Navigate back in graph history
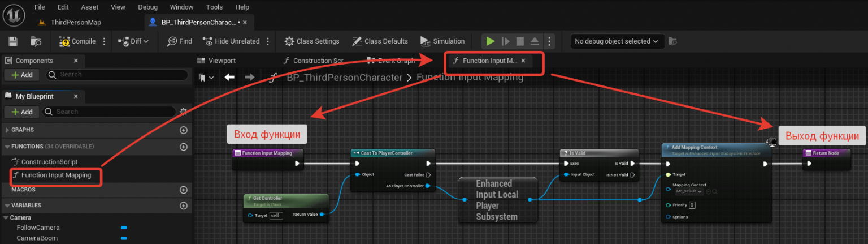Image resolution: width=868 pixels, height=244 pixels. (x=229, y=78)
